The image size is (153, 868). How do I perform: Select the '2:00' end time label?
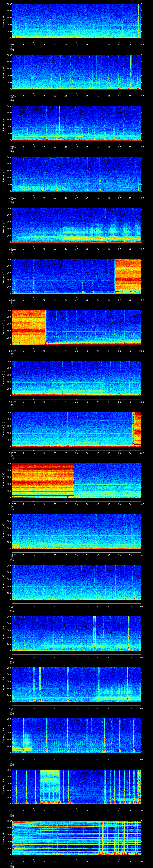pyautogui.click(x=141, y=44)
